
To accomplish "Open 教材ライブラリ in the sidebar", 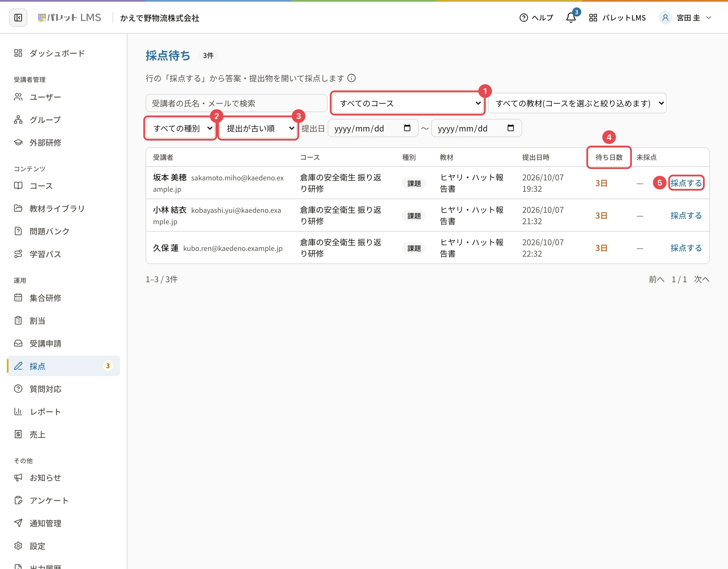I will tap(63, 209).
